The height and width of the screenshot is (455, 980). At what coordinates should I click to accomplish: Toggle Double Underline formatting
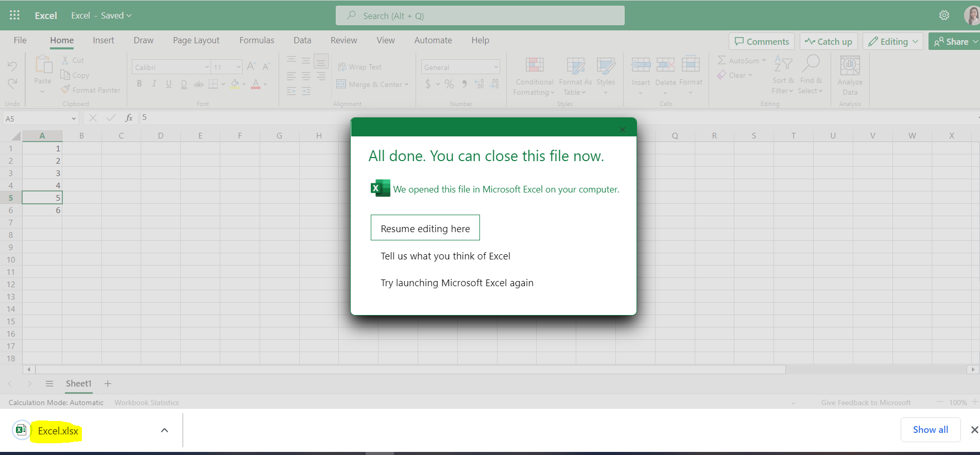184,83
